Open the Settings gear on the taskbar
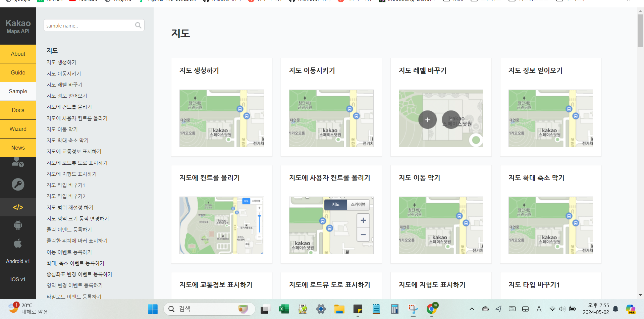 point(321,309)
